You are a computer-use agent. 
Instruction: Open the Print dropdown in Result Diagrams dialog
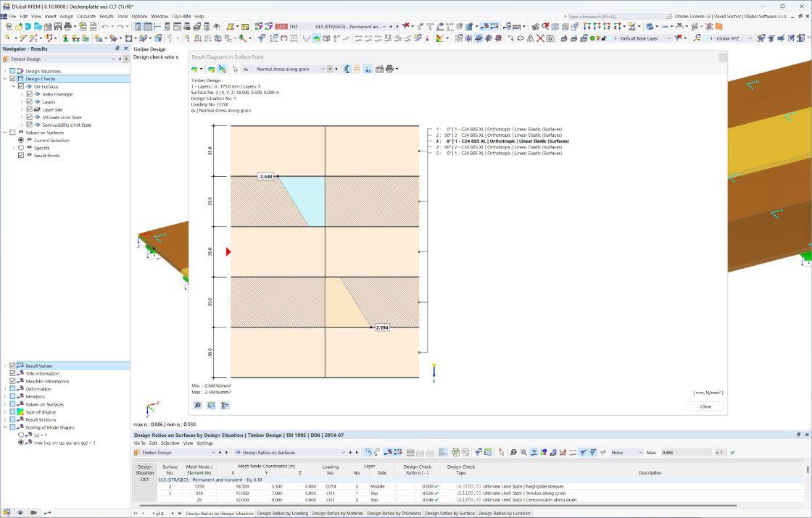[x=397, y=69]
